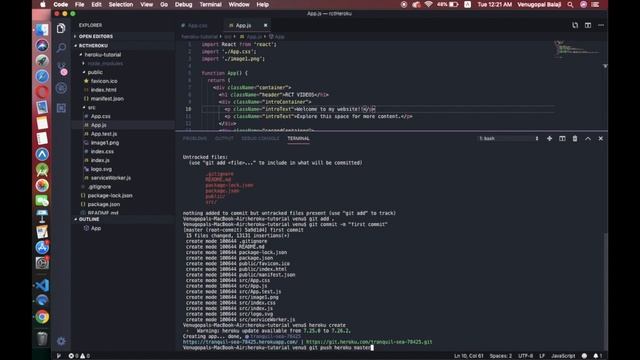Open the git.heroku.com repository link in the terminal
640x360 pixels.
(369, 342)
